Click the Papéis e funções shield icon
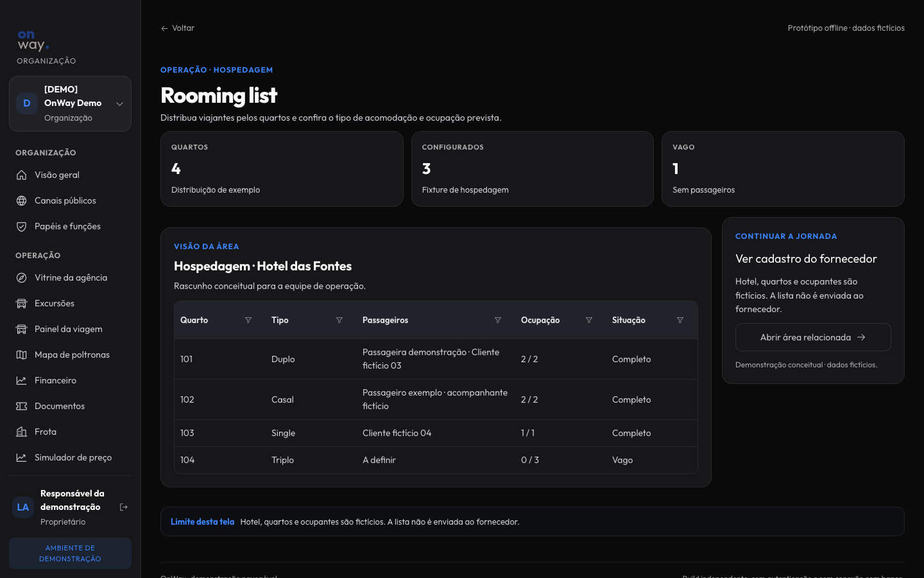 pyautogui.click(x=21, y=226)
